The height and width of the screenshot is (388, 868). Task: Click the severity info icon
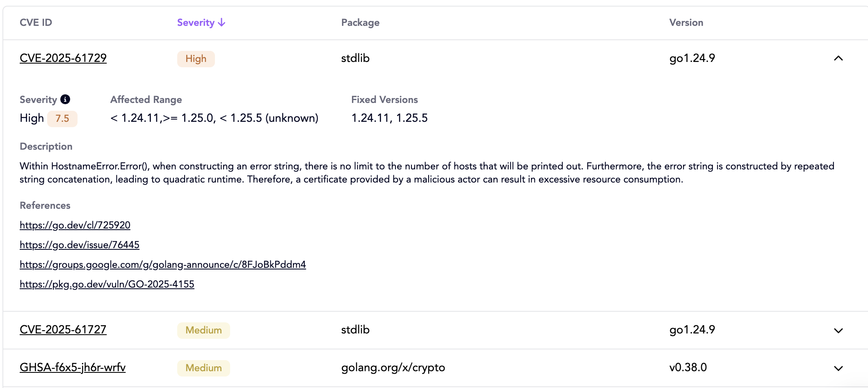tap(65, 99)
